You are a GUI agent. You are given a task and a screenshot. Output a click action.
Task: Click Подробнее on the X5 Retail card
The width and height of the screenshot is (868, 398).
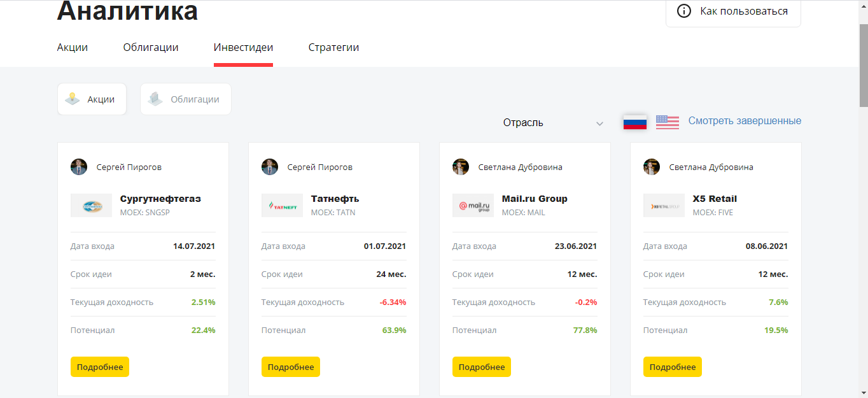(x=672, y=367)
